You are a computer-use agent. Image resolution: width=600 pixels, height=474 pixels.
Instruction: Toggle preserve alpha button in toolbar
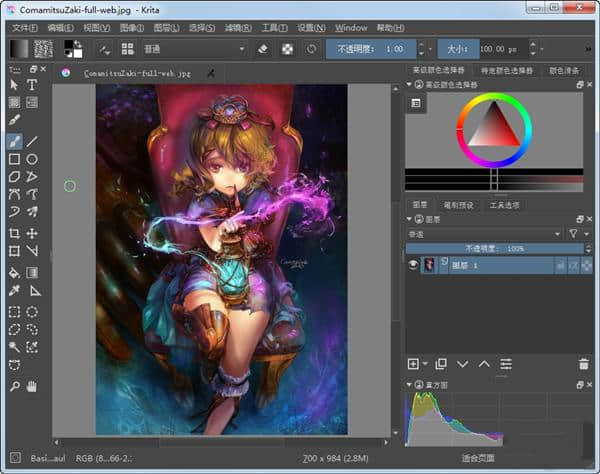[287, 48]
